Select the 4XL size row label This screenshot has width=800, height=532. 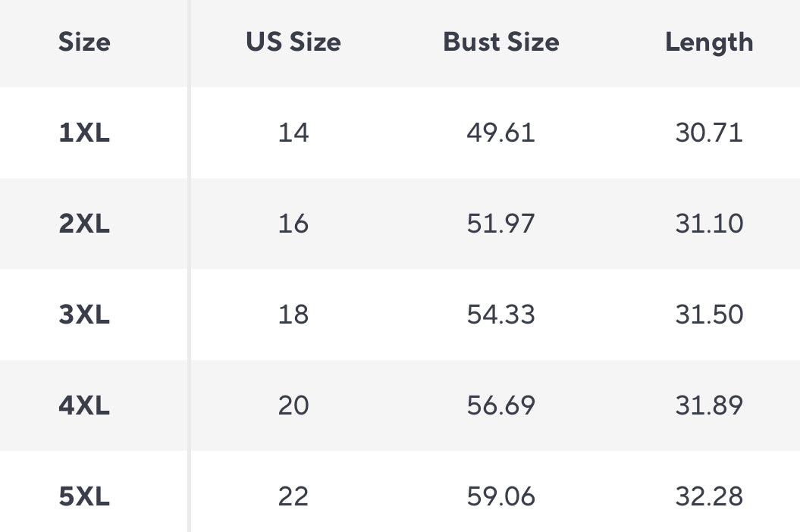point(84,405)
